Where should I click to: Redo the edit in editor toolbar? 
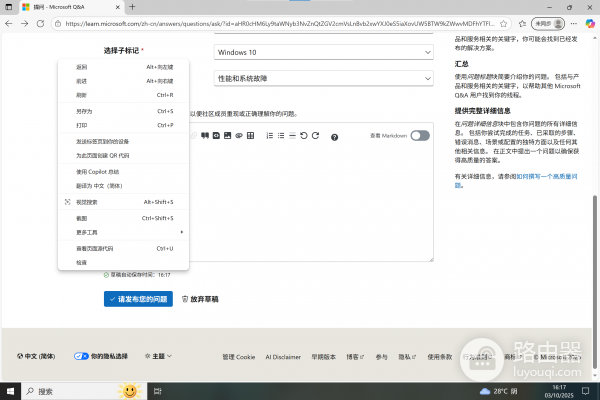pyautogui.click(x=315, y=136)
